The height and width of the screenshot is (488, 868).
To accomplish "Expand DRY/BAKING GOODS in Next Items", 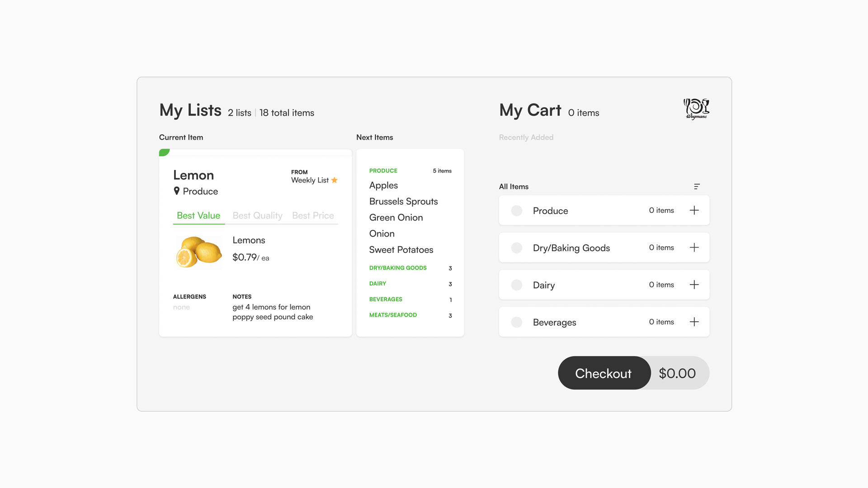I will tap(397, 267).
